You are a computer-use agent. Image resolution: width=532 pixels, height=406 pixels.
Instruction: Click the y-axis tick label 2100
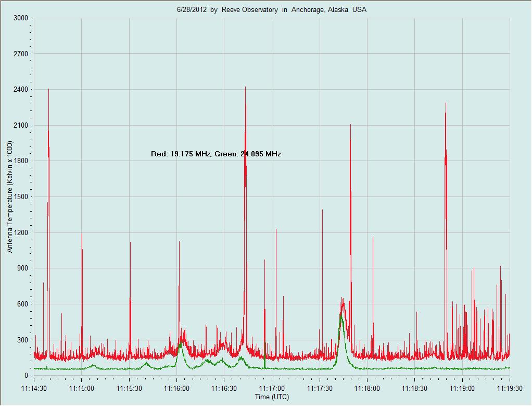[21, 126]
